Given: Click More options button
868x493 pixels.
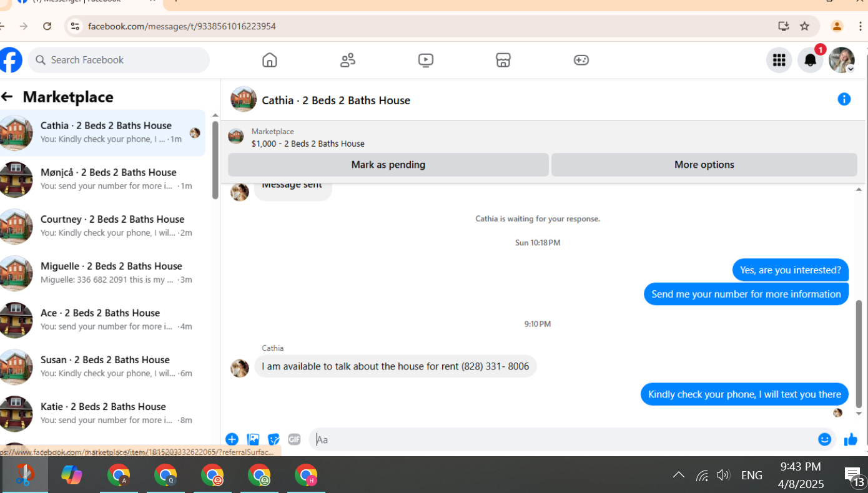Looking at the screenshot, I should pos(704,165).
